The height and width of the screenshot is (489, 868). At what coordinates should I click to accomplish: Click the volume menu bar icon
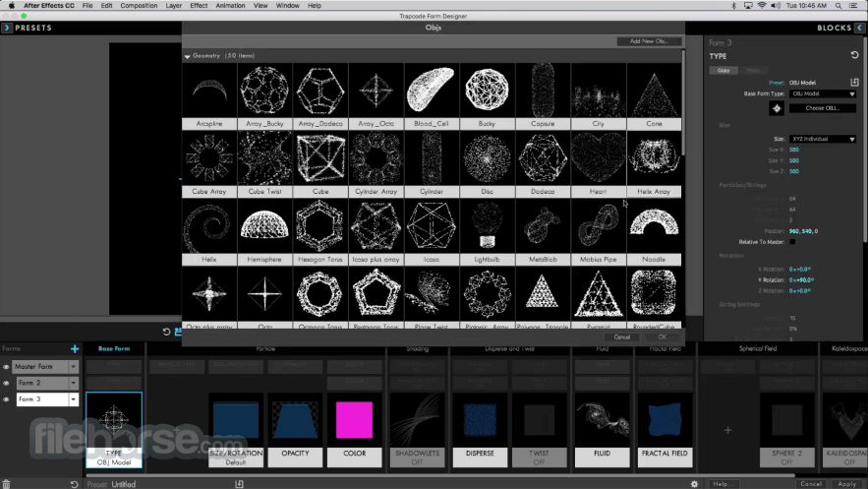click(776, 6)
